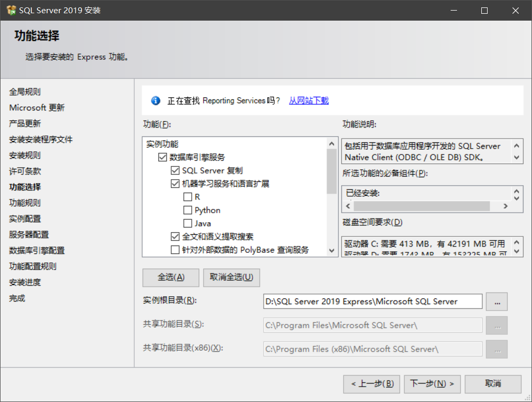Select the 功能规则 step

tap(25, 203)
